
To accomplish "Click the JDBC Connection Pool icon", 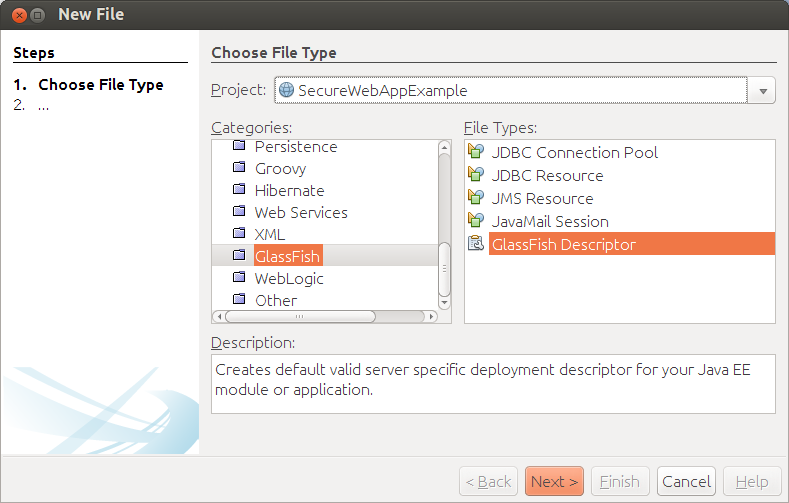I will (x=476, y=151).
